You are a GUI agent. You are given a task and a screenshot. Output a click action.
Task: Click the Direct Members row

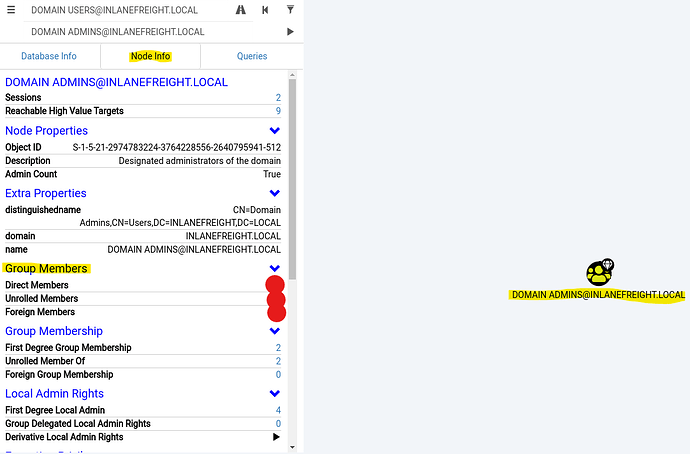tap(143, 285)
